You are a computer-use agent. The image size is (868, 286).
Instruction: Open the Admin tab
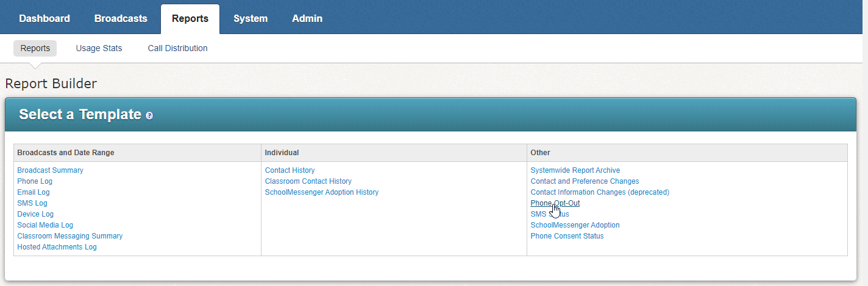click(x=307, y=18)
